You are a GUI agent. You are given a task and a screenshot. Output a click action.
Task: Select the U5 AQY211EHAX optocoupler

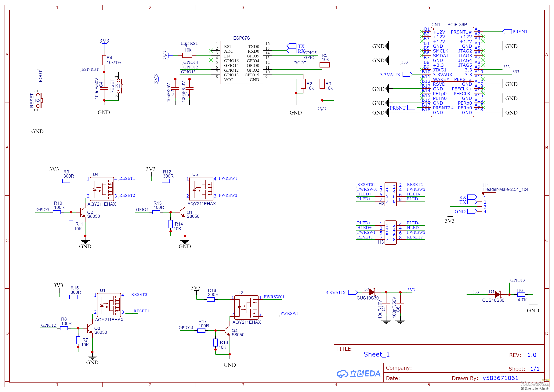201,189
